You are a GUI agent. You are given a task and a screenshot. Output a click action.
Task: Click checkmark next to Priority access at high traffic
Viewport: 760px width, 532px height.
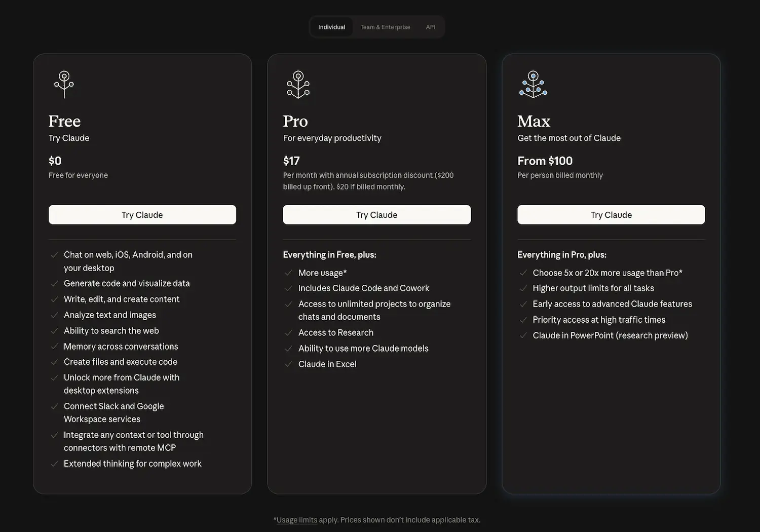(x=523, y=320)
